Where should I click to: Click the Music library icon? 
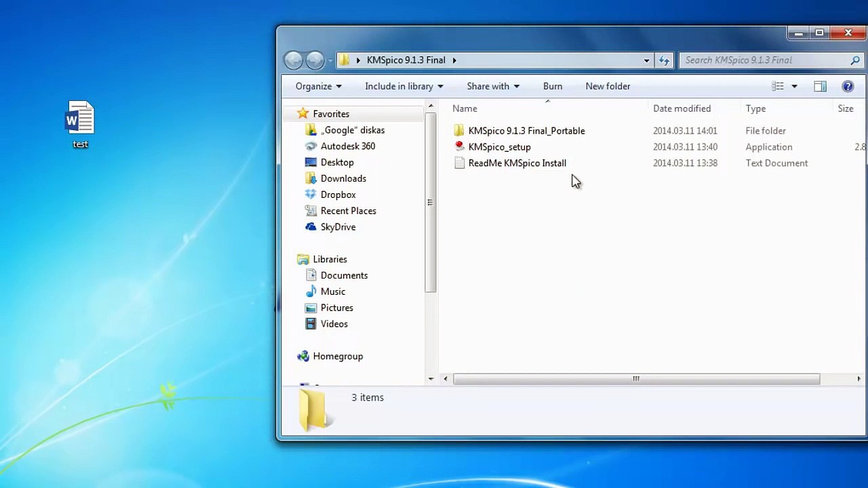click(x=311, y=291)
